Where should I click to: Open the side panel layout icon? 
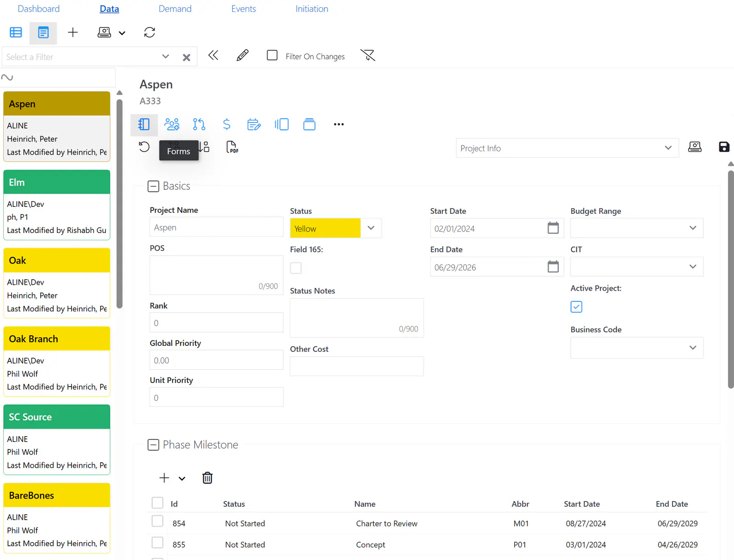pyautogui.click(x=282, y=124)
